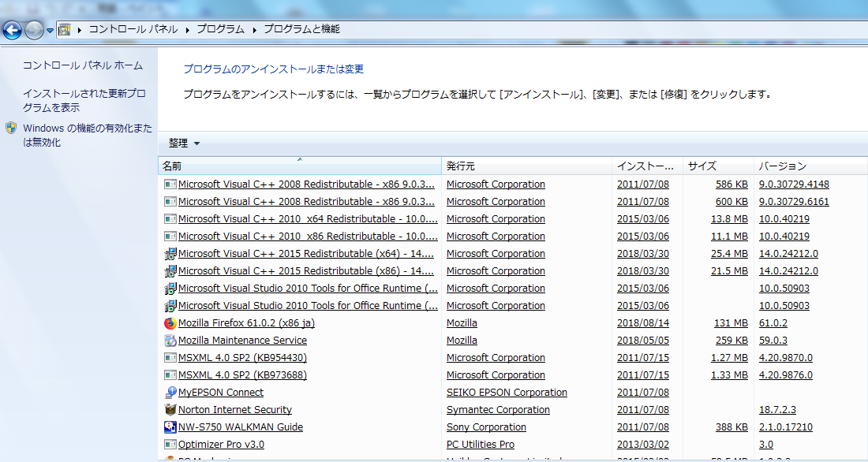The width and height of the screenshot is (868, 462).
Task: Open the 整理 dropdown menu
Action: [184, 143]
